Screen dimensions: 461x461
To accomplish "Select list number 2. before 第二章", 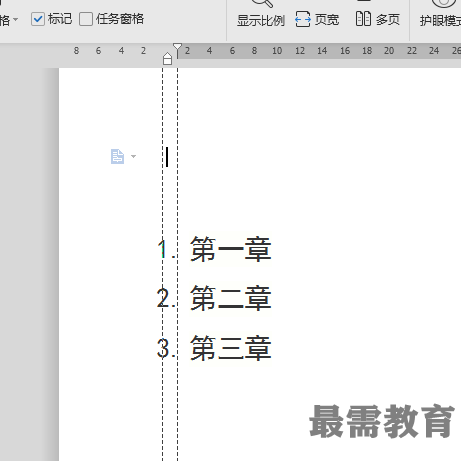I will (x=166, y=298).
